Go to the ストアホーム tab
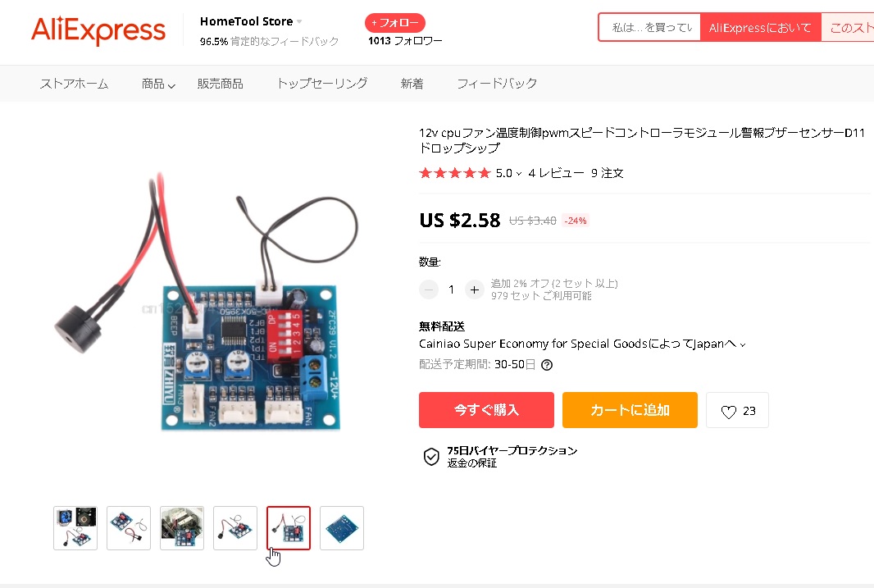 [74, 84]
